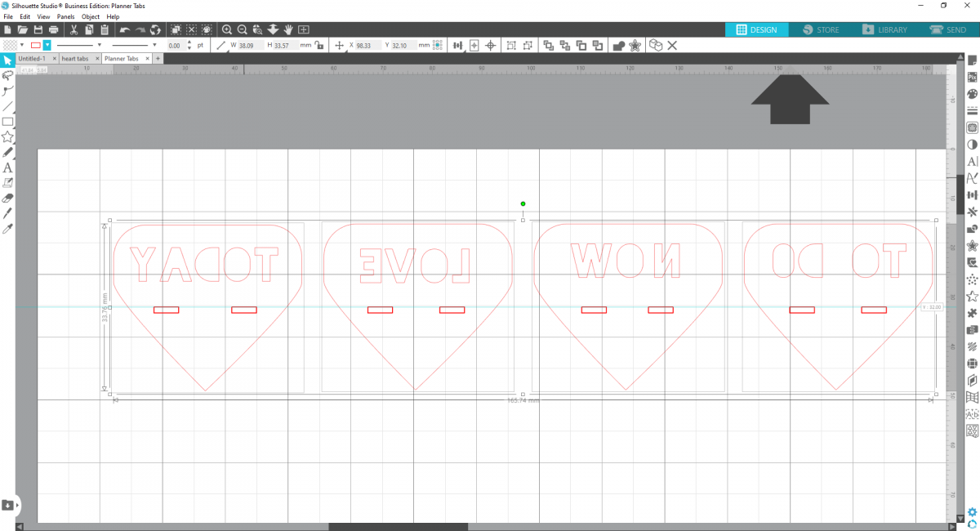The image size is (980, 531).
Task: Choose the Select arrow tool
Action: pyautogui.click(x=8, y=60)
